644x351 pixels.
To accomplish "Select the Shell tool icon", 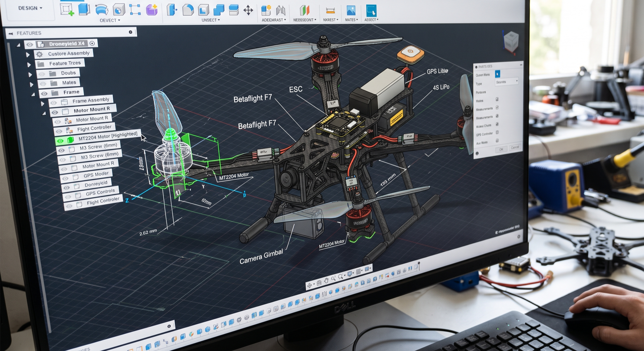I will click(x=203, y=10).
